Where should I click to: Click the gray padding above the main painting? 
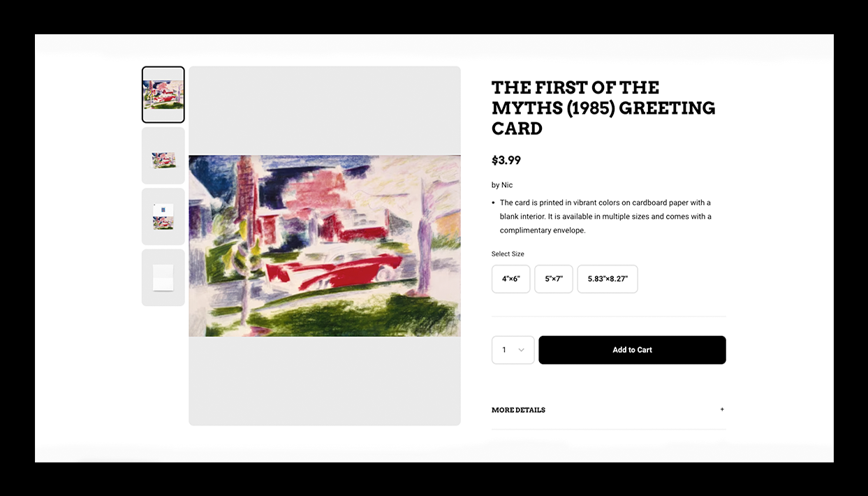(x=325, y=110)
